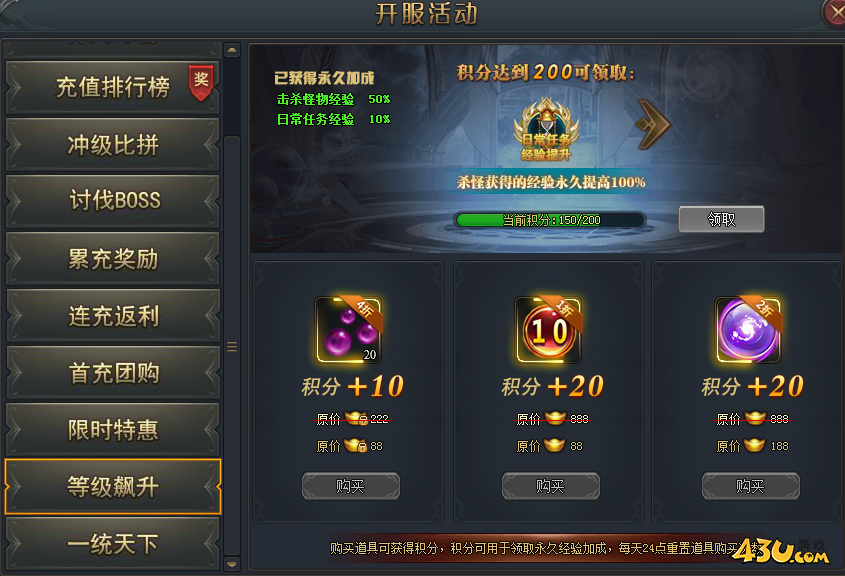Buy the 积分+10 purple orbs pack
Image resolution: width=845 pixels, height=576 pixels.
click(x=351, y=486)
